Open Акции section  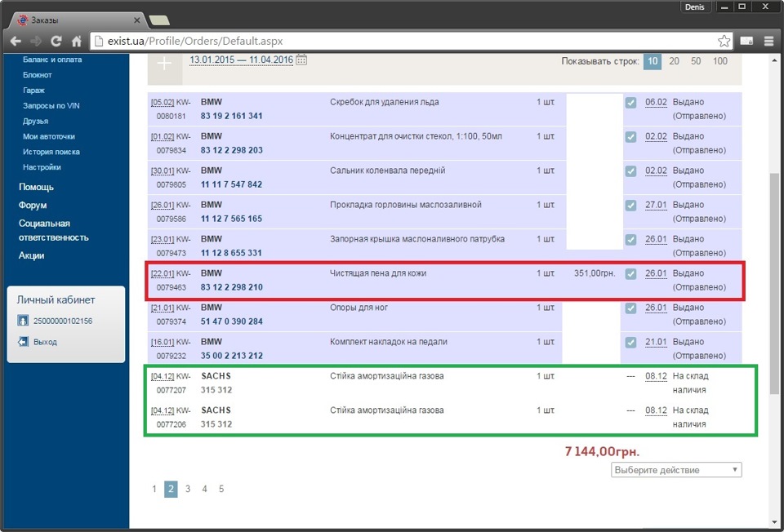(32, 255)
